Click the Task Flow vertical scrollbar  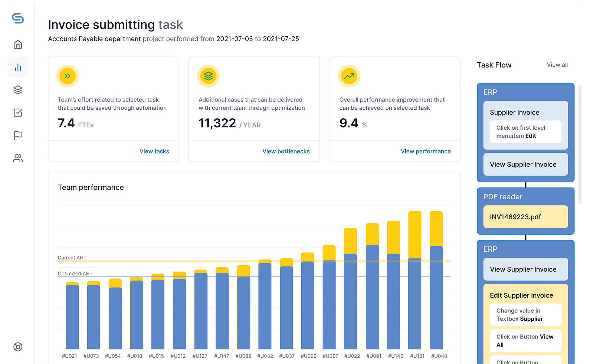pos(580,145)
